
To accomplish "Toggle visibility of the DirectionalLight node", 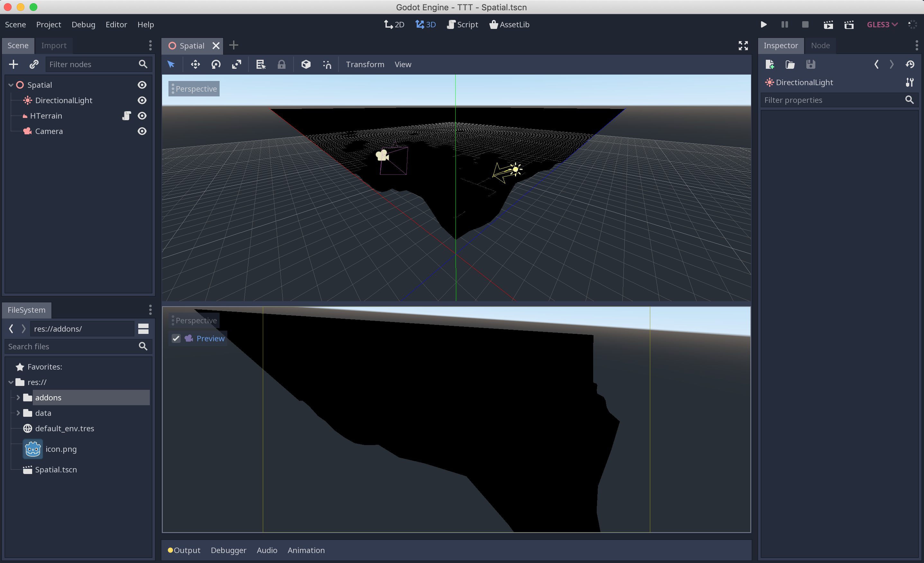I will tap(142, 100).
